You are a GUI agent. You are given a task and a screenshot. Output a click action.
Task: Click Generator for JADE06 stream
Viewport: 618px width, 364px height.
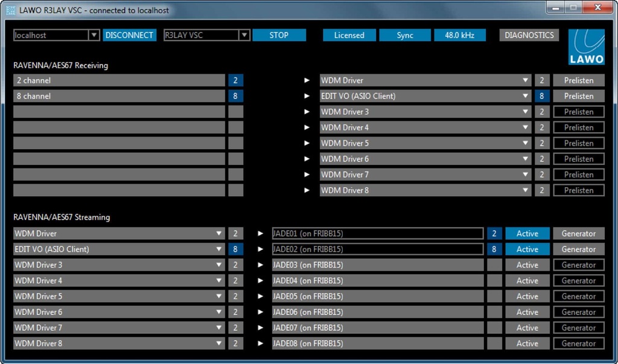(x=579, y=312)
